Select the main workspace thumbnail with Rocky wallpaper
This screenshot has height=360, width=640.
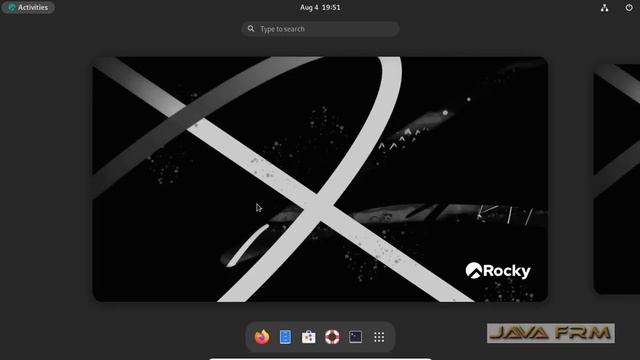320,179
